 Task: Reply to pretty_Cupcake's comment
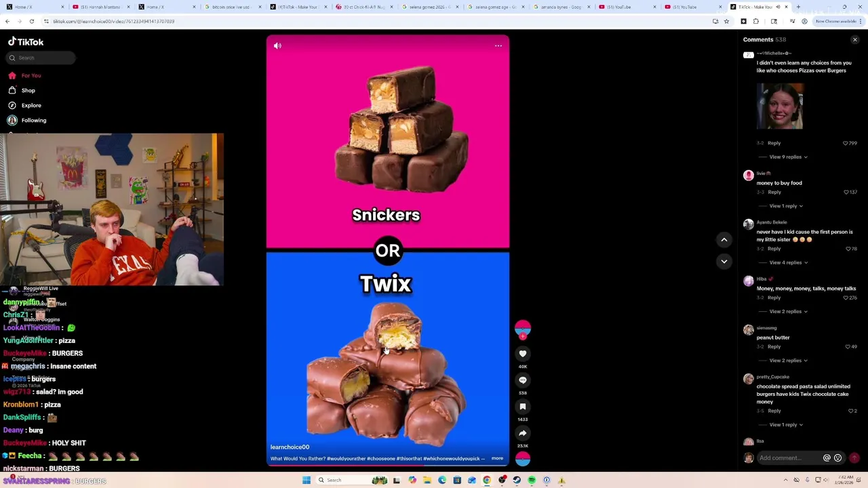tap(774, 411)
